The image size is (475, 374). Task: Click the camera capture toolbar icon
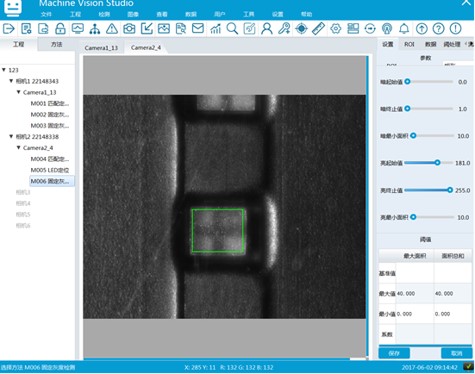(x=129, y=29)
